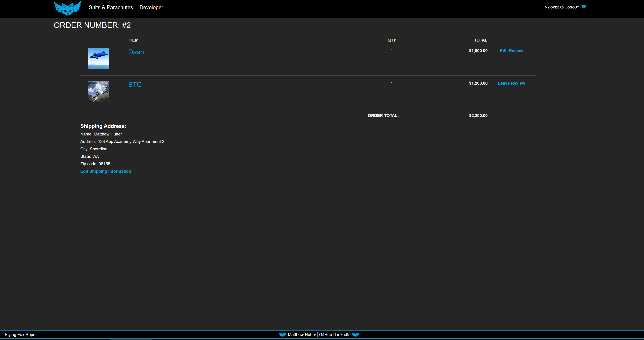This screenshot has height=340, width=644.
Task: Open the BTC product link
Action: coord(135,84)
